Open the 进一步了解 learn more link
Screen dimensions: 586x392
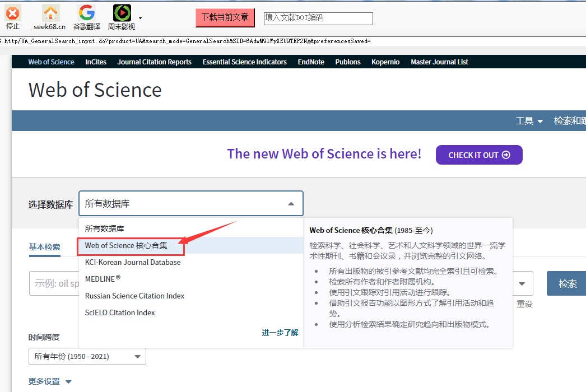(x=280, y=332)
